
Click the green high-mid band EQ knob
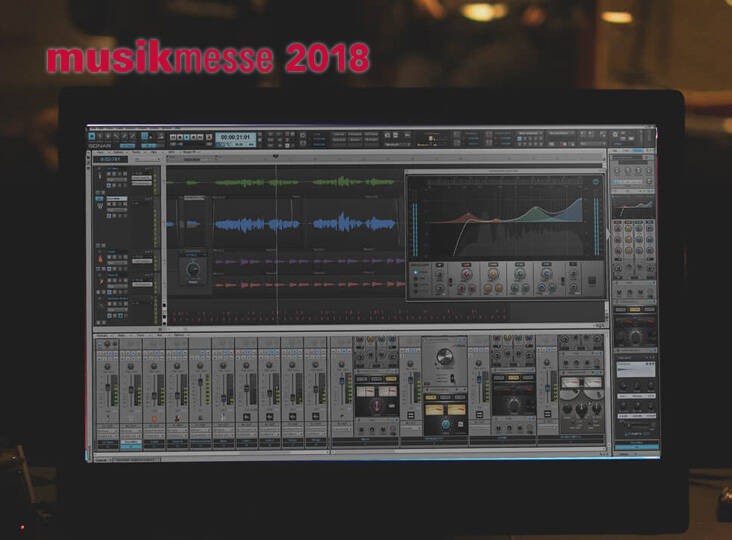point(519,275)
